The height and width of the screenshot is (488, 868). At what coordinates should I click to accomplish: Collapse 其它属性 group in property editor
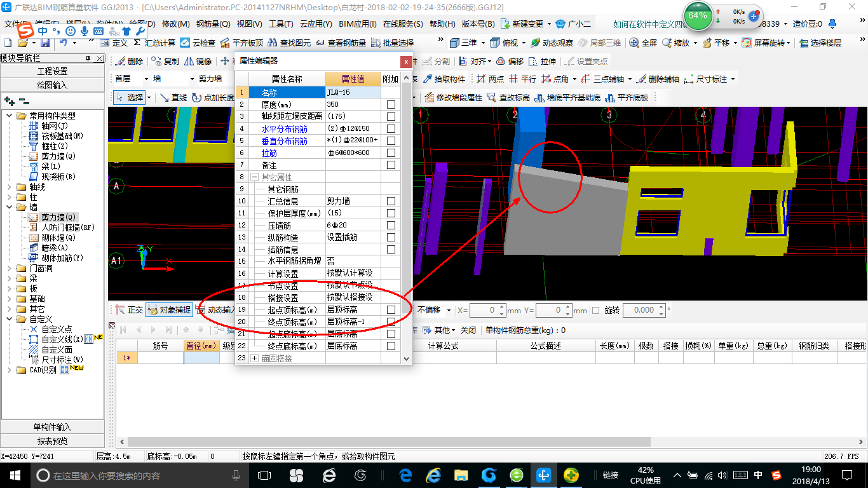[x=255, y=177]
